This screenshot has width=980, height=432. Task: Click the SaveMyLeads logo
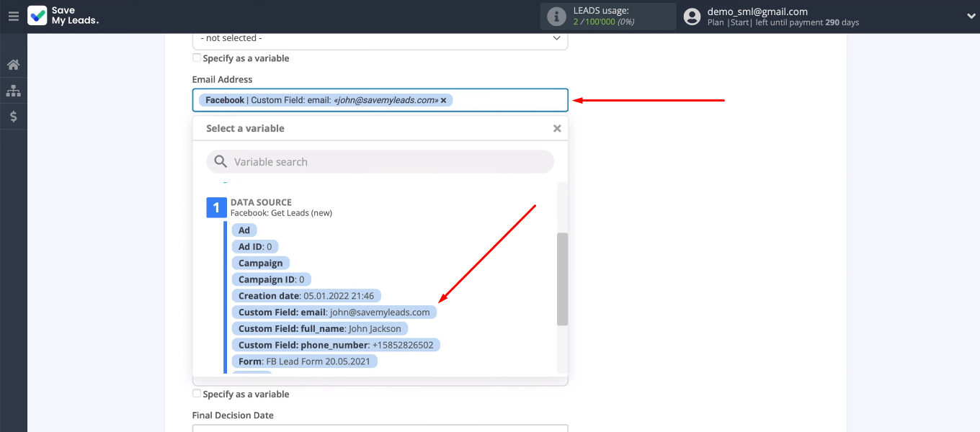tap(63, 16)
